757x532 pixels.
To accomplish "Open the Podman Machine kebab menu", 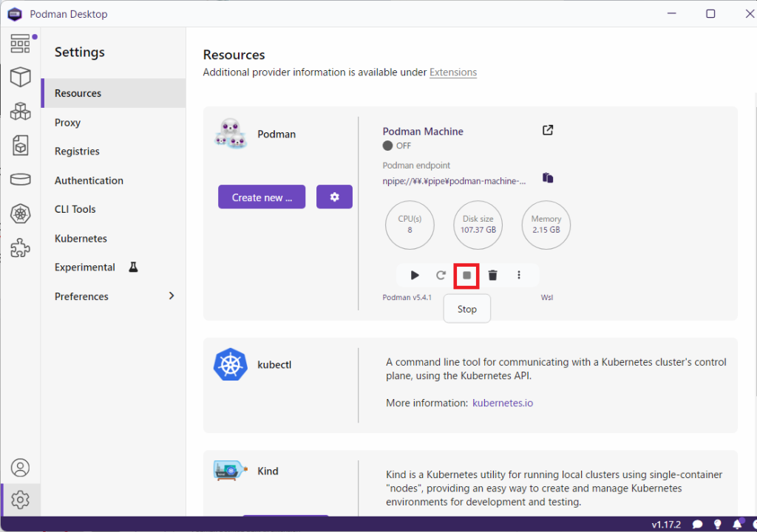I will [x=519, y=276].
